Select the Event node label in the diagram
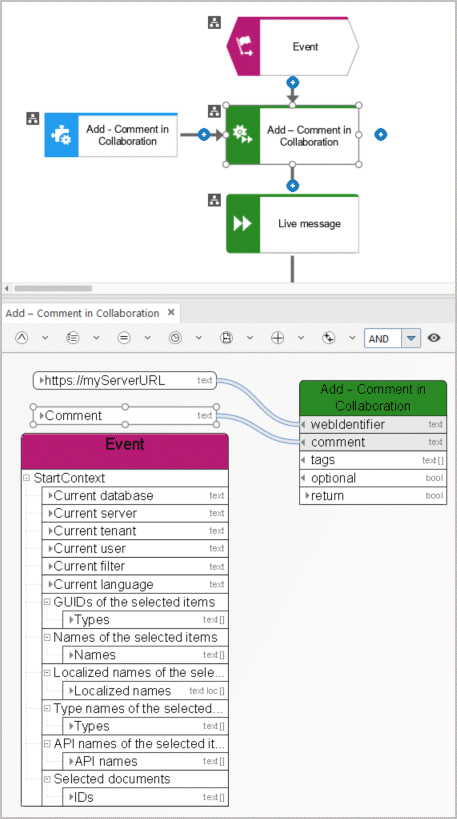The width and height of the screenshot is (457, 819). coord(306,46)
